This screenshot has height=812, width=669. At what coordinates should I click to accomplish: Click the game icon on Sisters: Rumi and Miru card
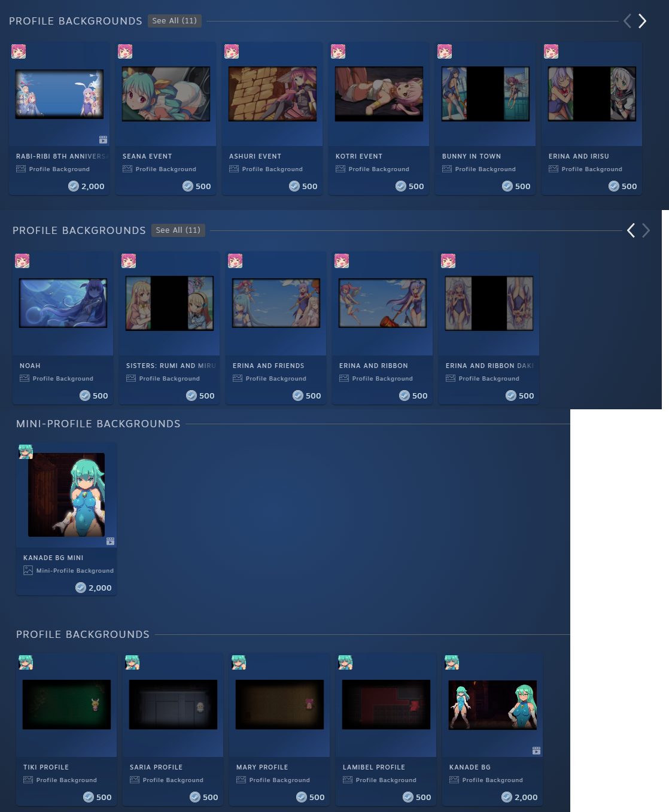129,261
